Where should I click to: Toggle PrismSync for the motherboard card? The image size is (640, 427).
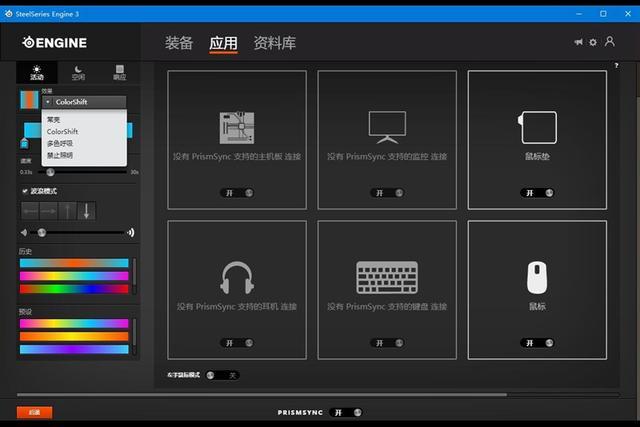click(x=237, y=193)
